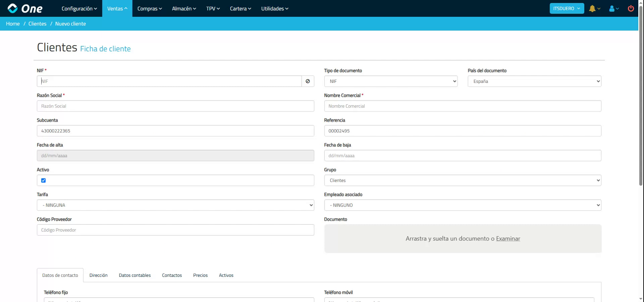Open the user profile icon
Screen dimensions: 644x302
pos(612,8)
